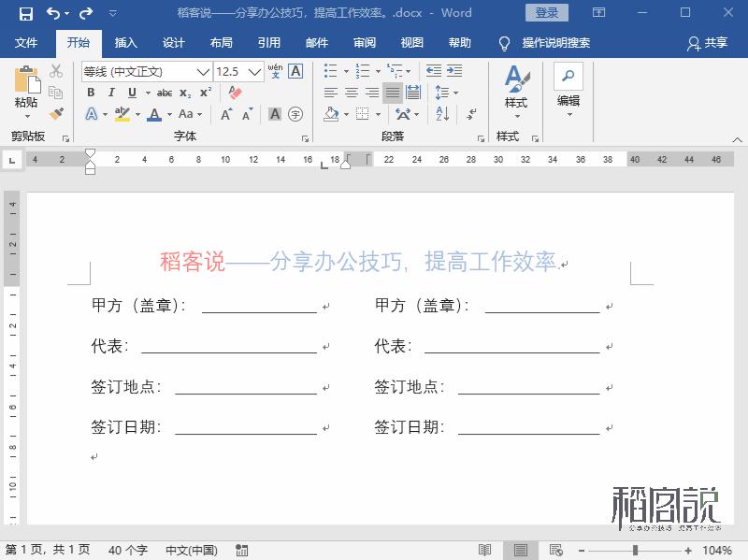Toggle the Justify alignment button
Image resolution: width=748 pixels, height=560 pixels.
click(393, 93)
